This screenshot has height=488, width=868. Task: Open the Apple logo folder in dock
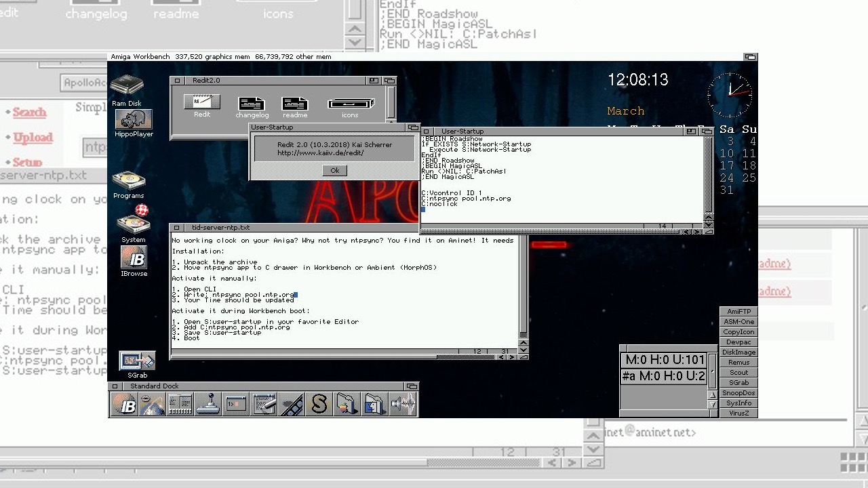tap(347, 405)
